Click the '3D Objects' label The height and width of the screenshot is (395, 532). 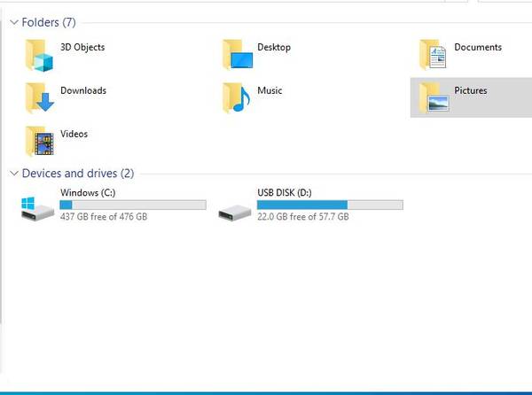pyautogui.click(x=82, y=47)
